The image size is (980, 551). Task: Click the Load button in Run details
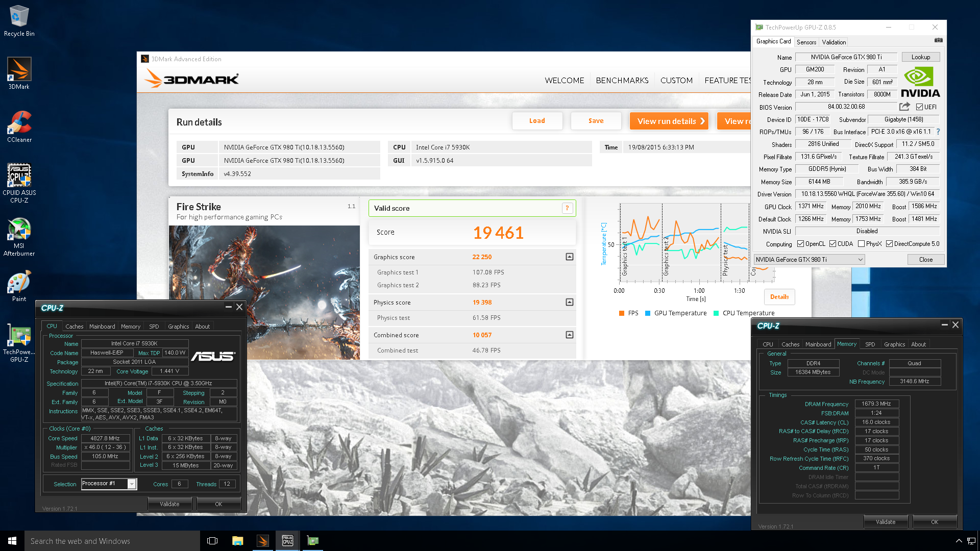(x=537, y=121)
